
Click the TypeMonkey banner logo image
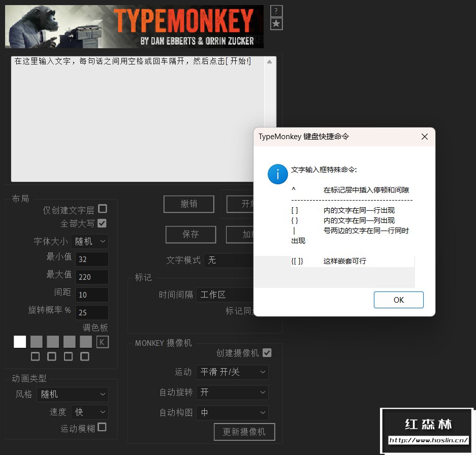point(134,27)
